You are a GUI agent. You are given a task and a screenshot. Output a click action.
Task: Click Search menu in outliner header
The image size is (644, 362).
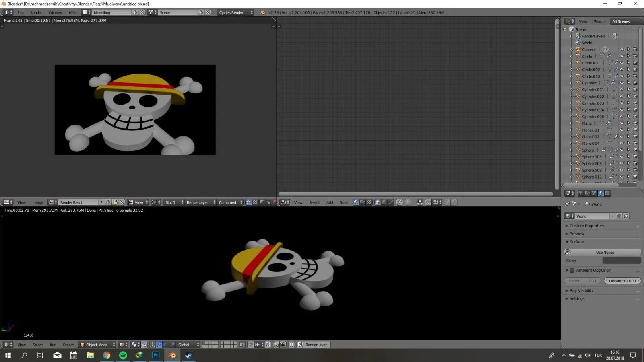[x=599, y=21]
